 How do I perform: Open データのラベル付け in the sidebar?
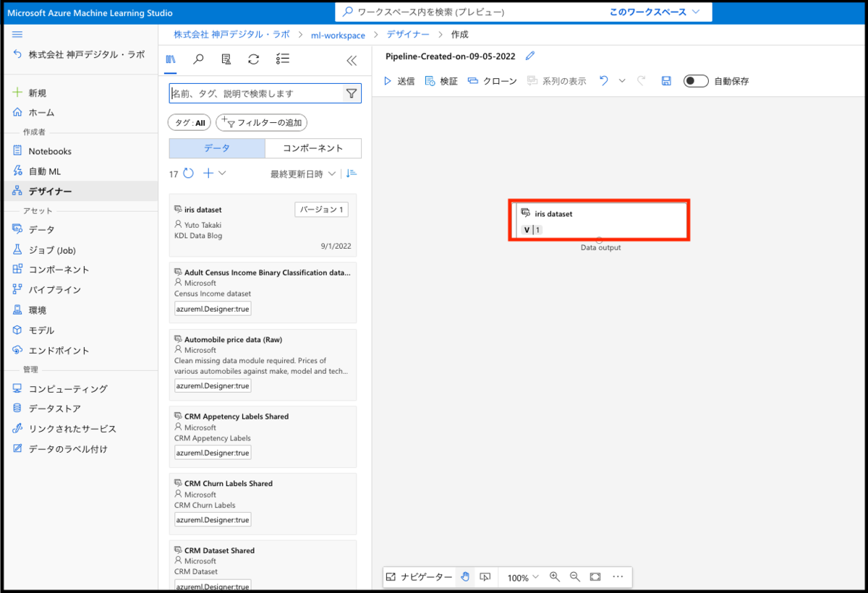(60, 449)
